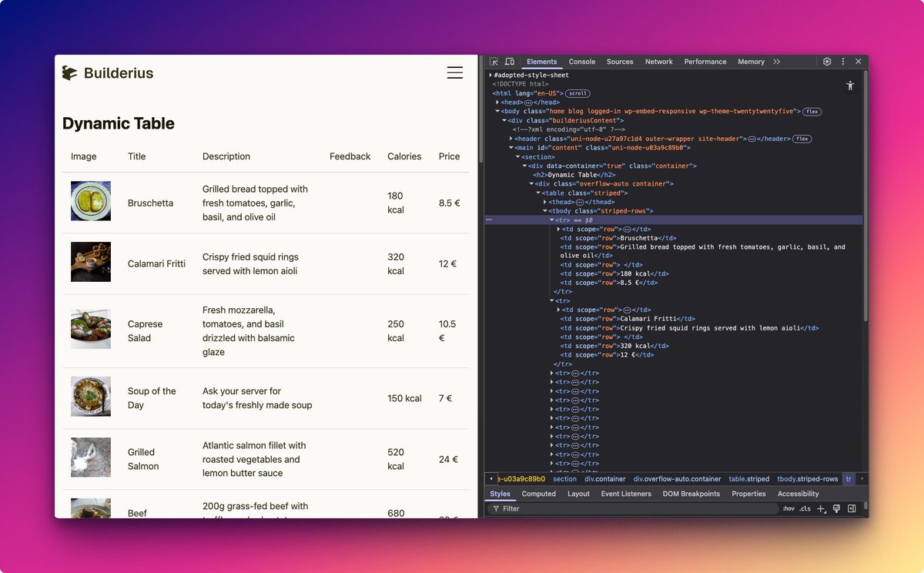Image resolution: width=924 pixels, height=573 pixels.
Task: Toggle the .cls element classes button
Action: (x=805, y=508)
